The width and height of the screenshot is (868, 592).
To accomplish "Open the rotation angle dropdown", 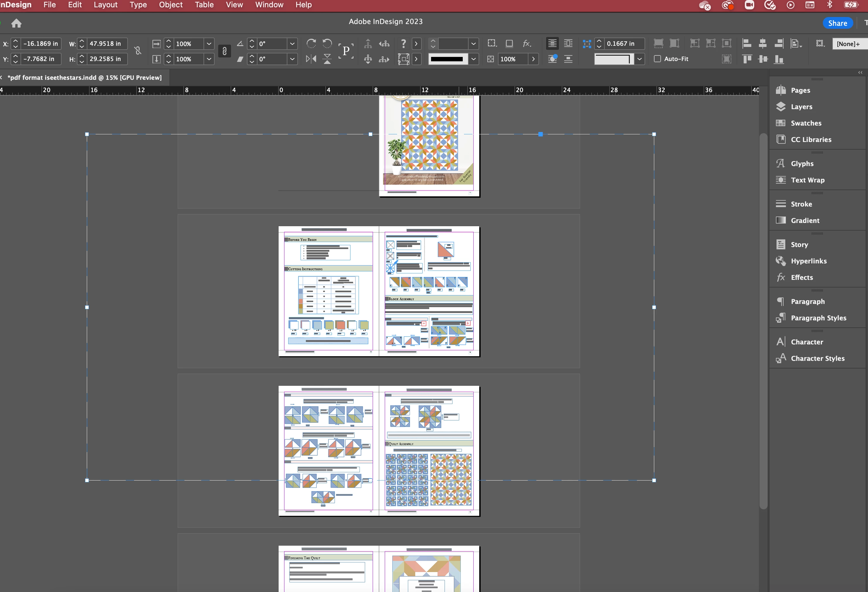I will point(292,44).
